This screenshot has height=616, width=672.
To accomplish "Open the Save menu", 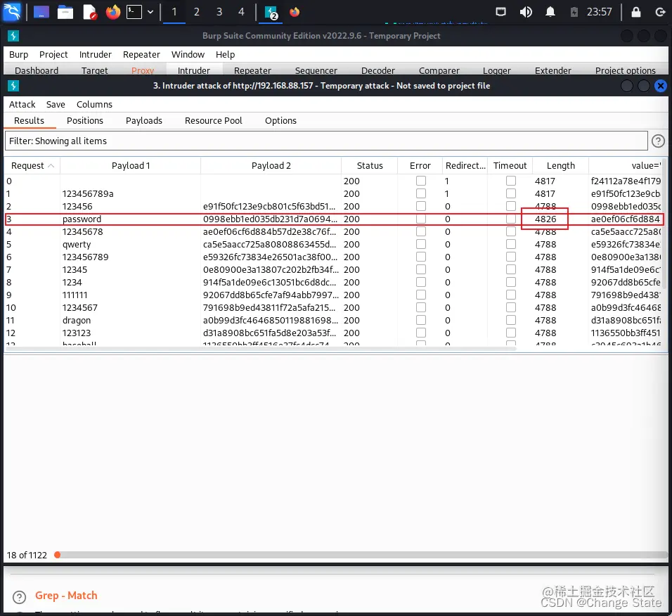I will [x=56, y=105].
